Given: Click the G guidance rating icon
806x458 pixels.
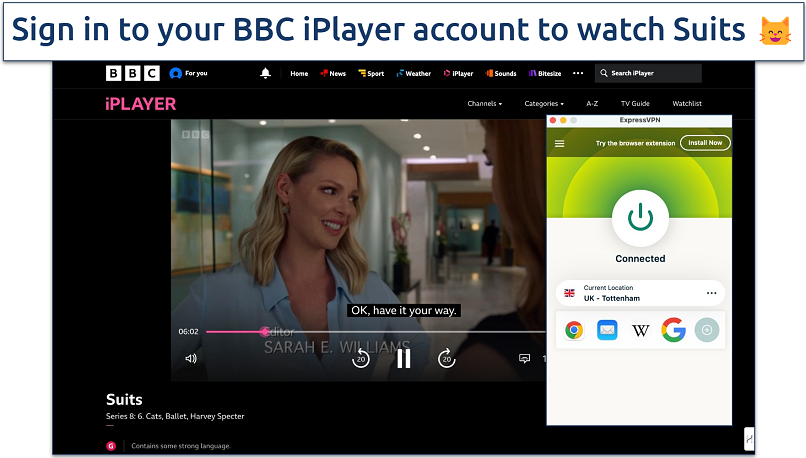Looking at the screenshot, I should point(111,446).
